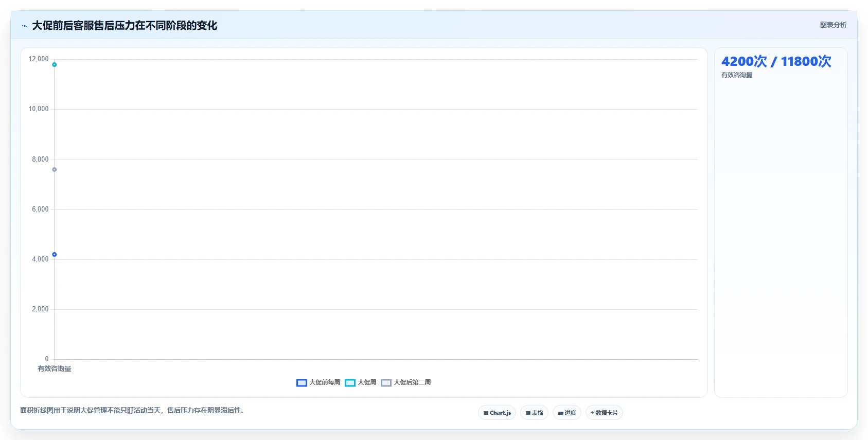Click the 4200次 / 11800次 metric value
Image resolution: width=868 pixels, height=440 pixels.
point(776,61)
